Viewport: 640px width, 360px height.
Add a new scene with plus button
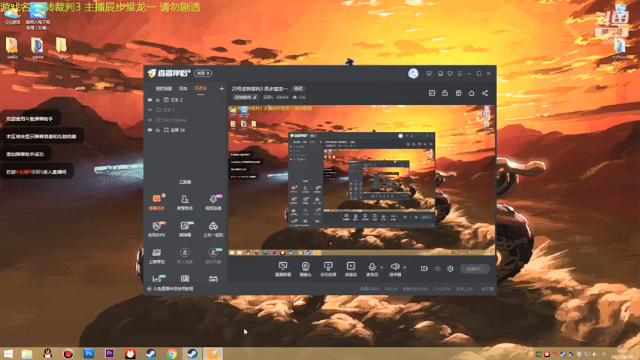[x=221, y=88]
